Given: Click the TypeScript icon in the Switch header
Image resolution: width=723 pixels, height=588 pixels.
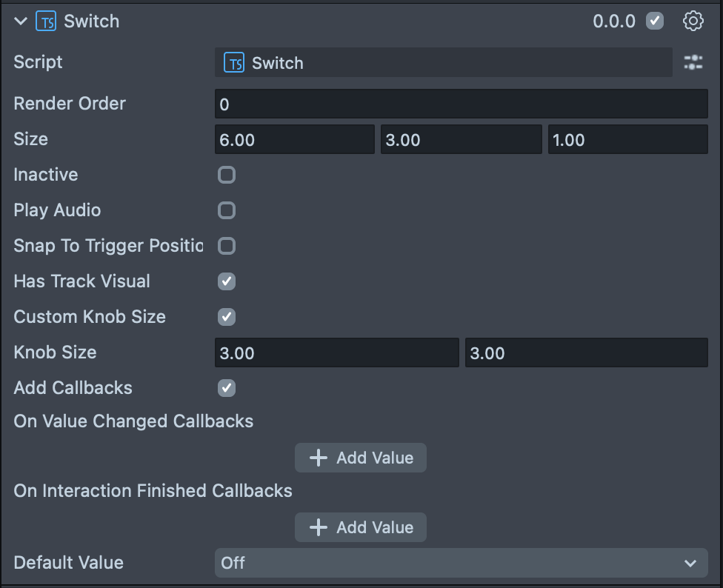Looking at the screenshot, I should pyautogui.click(x=46, y=21).
